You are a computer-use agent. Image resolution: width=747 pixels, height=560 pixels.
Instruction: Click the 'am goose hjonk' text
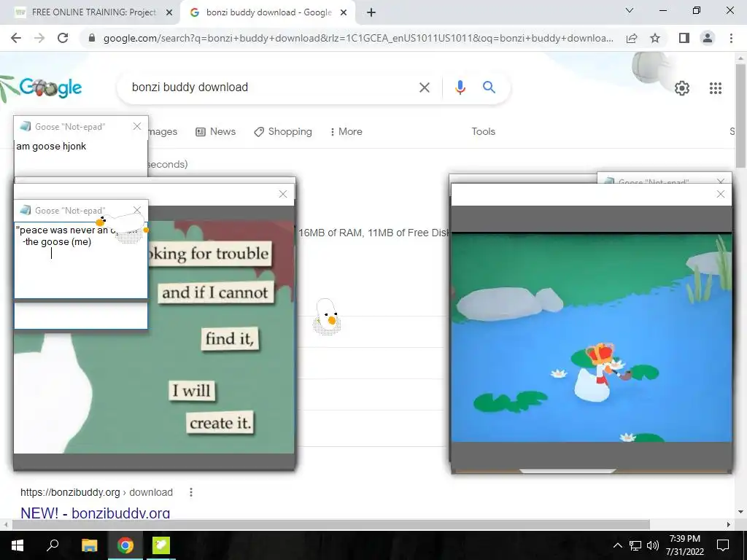(x=51, y=146)
